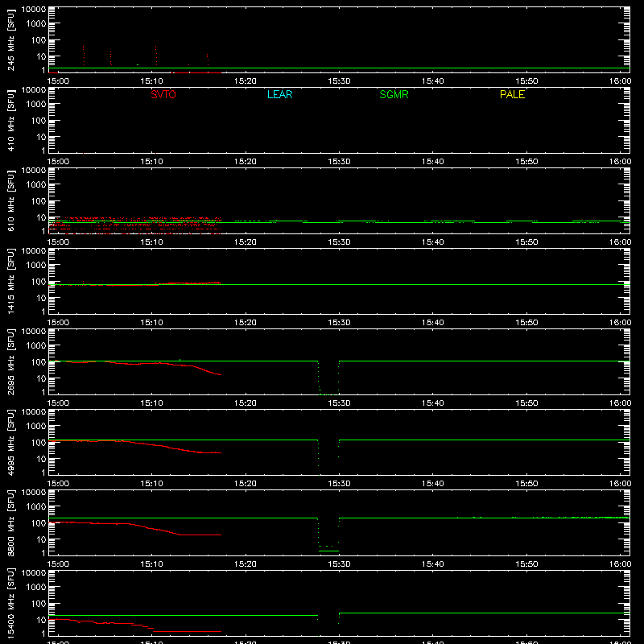Click 15:10 tick label of the 610 MHz plot
The height and width of the screenshot is (644, 644).
tap(151, 242)
